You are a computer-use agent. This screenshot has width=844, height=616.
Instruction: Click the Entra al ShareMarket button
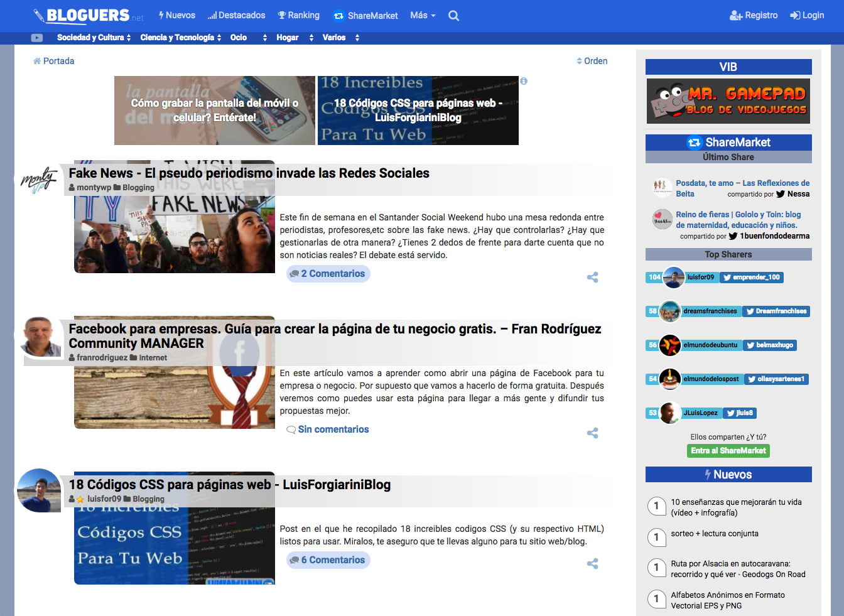[x=728, y=450]
